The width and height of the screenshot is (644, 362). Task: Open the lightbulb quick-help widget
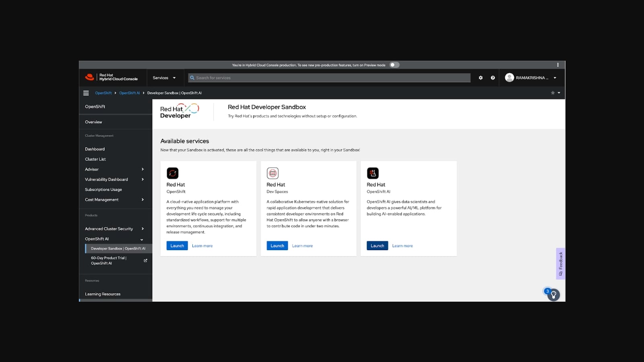point(553,295)
